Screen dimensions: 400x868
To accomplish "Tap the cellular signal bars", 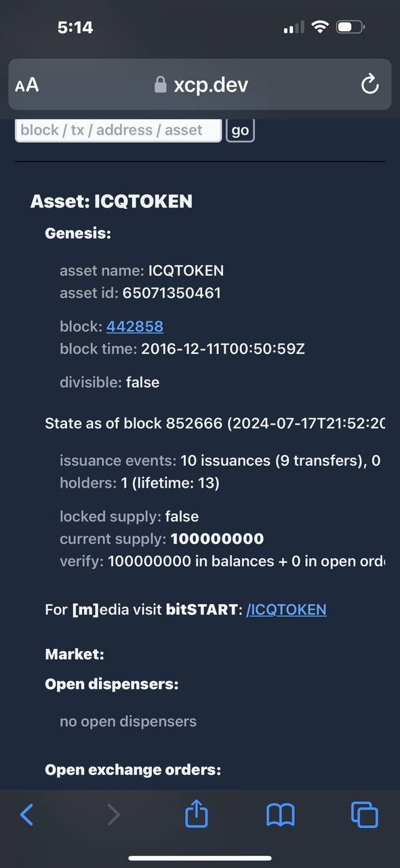I will [x=294, y=28].
